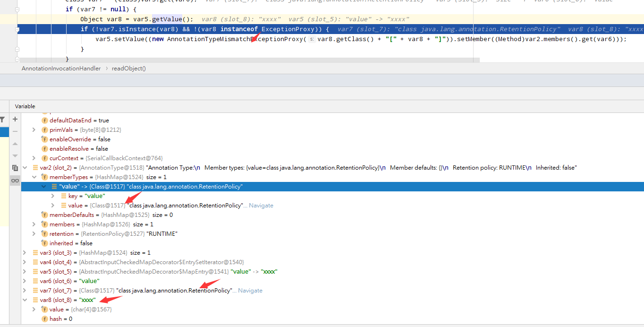Click field icon next to memberDefaults

pos(45,215)
